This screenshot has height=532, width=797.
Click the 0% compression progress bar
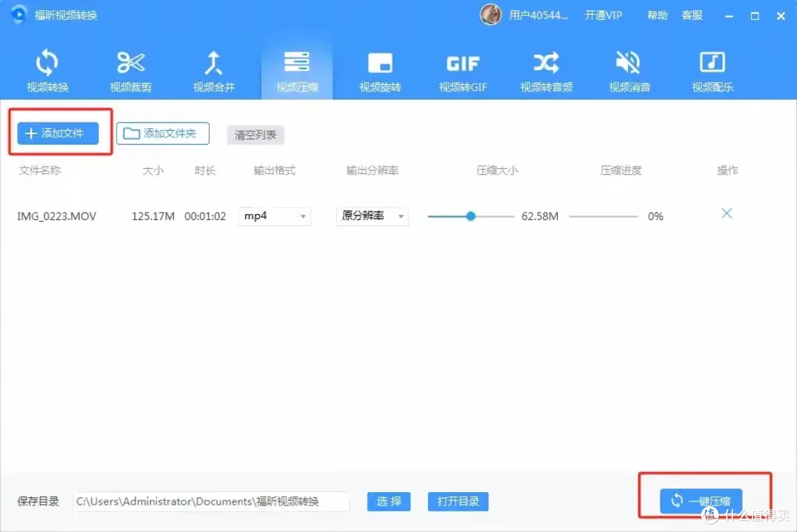[604, 216]
